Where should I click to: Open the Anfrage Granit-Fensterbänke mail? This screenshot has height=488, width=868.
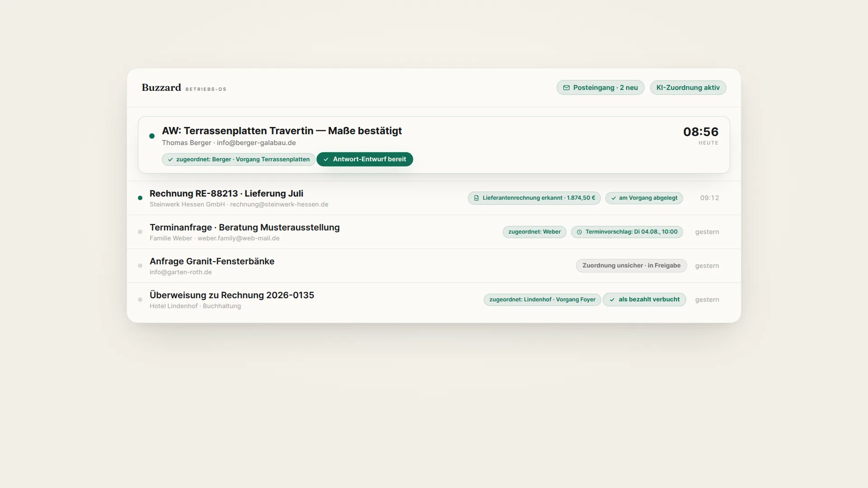click(x=212, y=261)
